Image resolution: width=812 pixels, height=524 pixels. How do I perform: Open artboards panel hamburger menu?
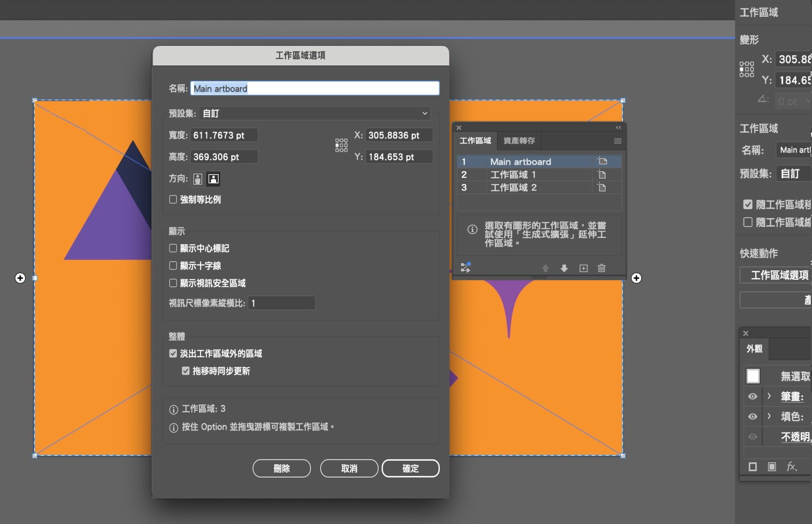pos(617,141)
